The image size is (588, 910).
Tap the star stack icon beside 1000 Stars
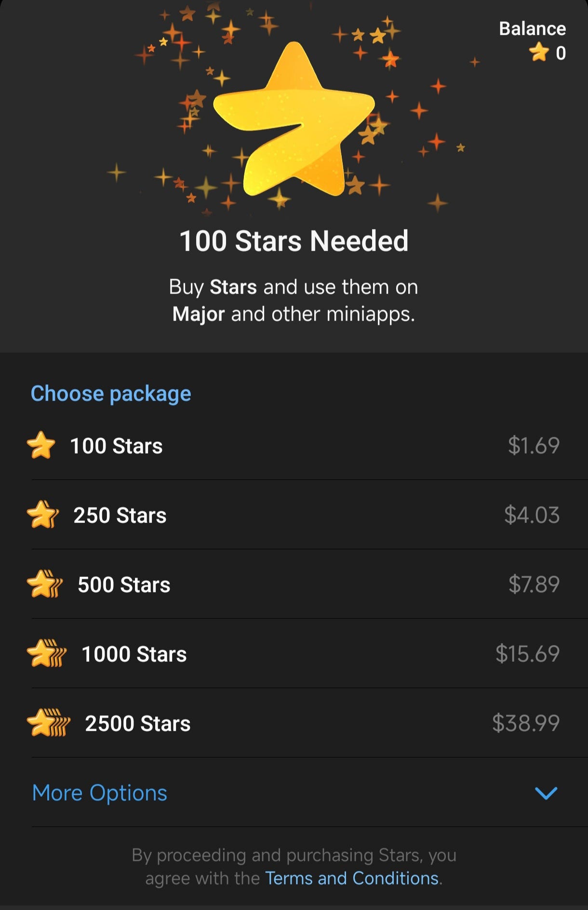tap(47, 654)
